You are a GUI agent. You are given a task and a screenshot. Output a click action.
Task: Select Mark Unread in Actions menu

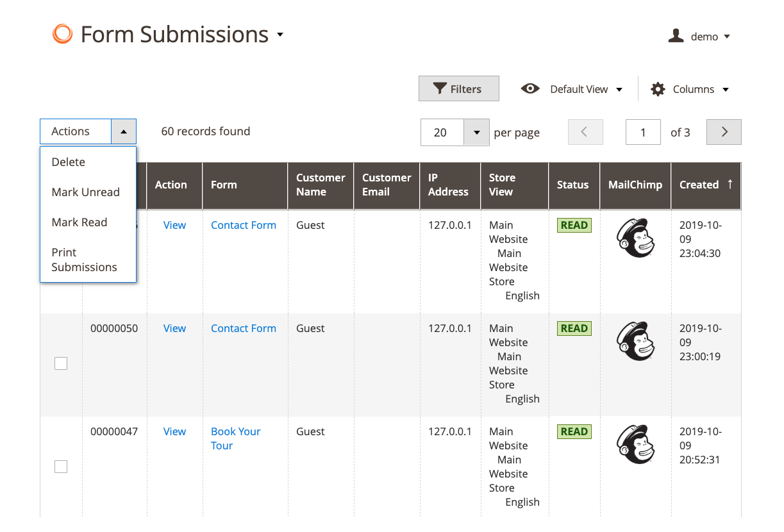point(85,192)
